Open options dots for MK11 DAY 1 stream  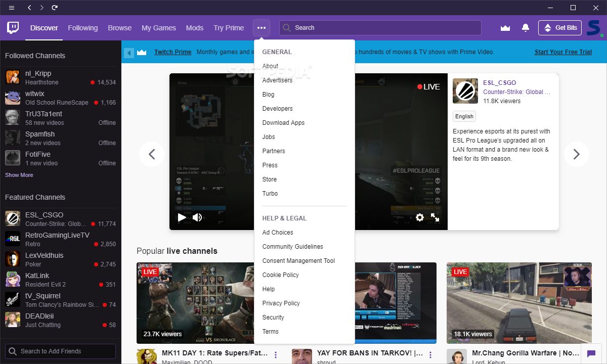pos(276,355)
